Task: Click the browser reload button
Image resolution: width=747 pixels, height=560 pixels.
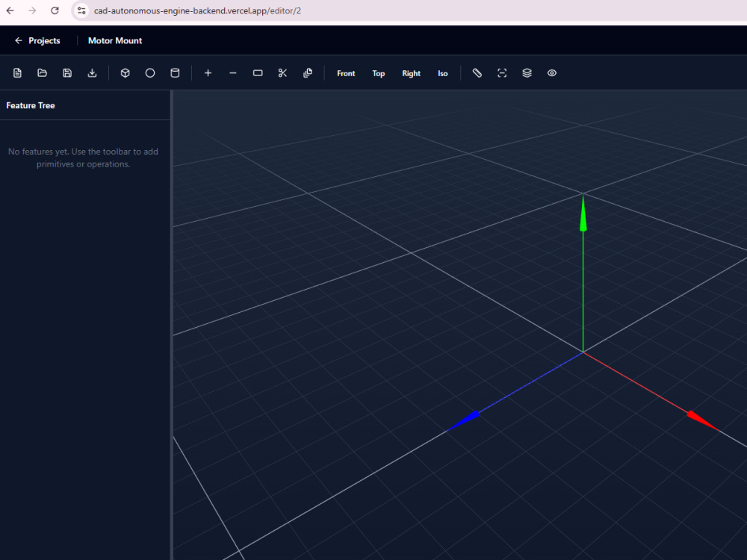Action: click(55, 10)
